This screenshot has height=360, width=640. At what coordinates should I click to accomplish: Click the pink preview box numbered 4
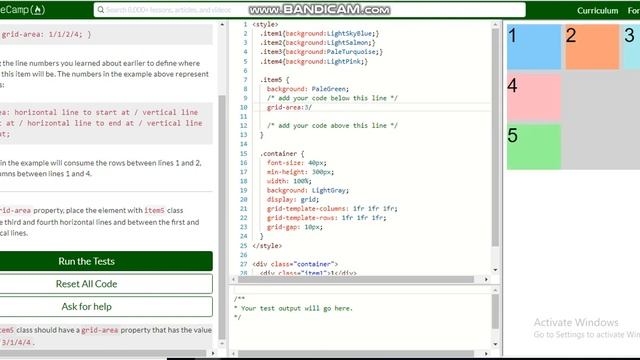tap(534, 97)
